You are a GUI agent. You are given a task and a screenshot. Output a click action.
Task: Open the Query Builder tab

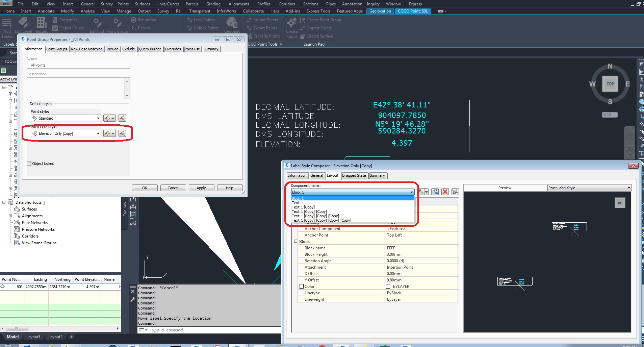click(x=150, y=49)
